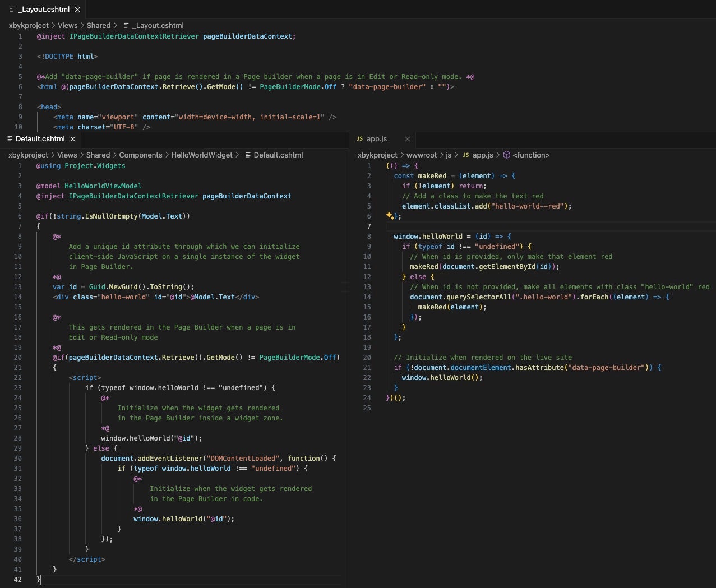The height and width of the screenshot is (588, 716).
Task: Click the file icon before _Layout.cshtml in breadcrumb
Action: pyautogui.click(x=127, y=26)
